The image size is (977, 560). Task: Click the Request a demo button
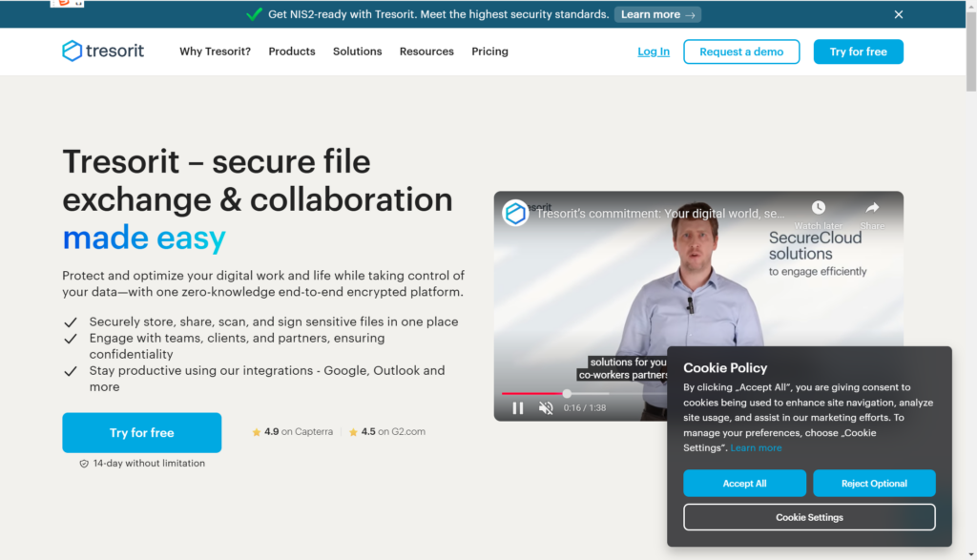tap(741, 52)
